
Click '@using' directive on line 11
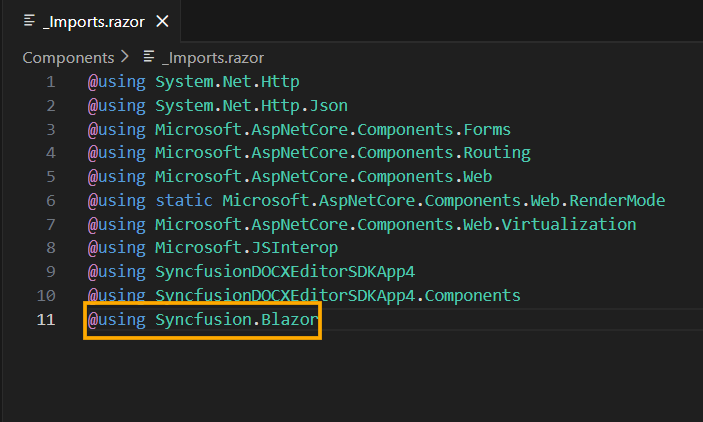[x=117, y=320]
